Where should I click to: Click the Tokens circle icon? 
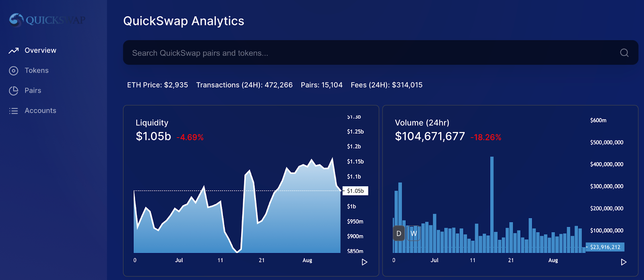(x=14, y=71)
